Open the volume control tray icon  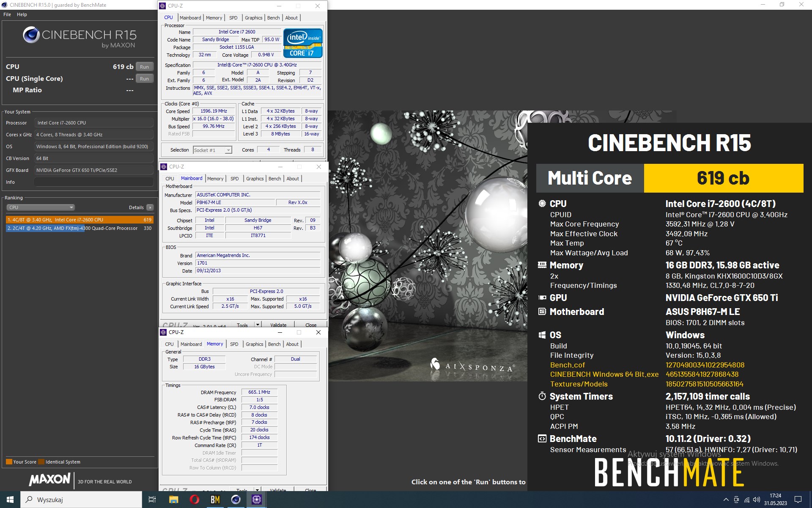point(757,500)
